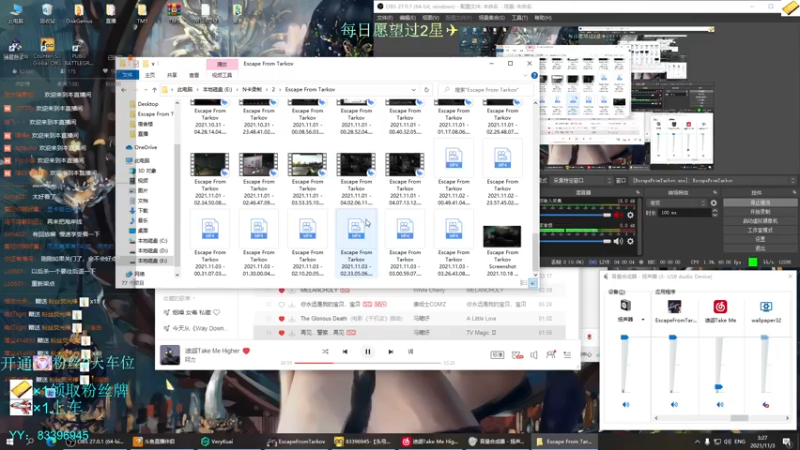Viewport: 800px width, 450px height.
Task: Unmute the microphone in OBS audio mixer
Action: (618, 215)
